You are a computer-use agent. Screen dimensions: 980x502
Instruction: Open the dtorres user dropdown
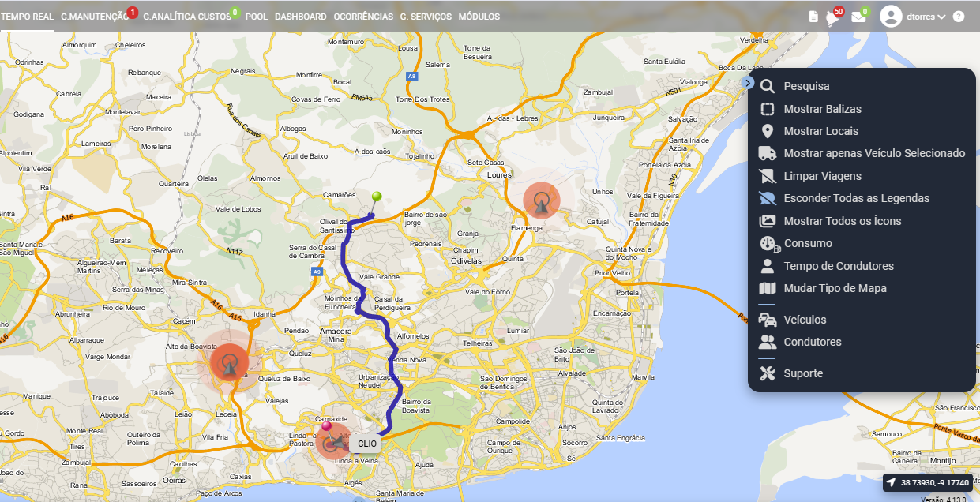[913, 17]
